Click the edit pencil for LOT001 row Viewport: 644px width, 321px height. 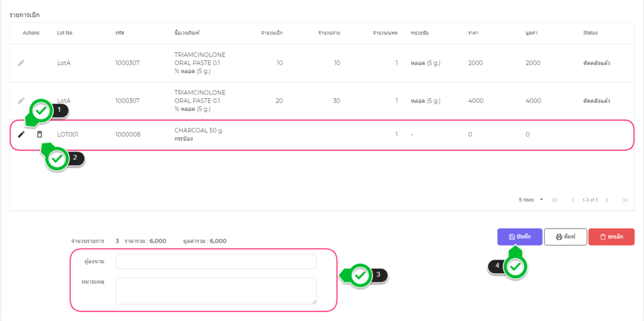point(21,134)
